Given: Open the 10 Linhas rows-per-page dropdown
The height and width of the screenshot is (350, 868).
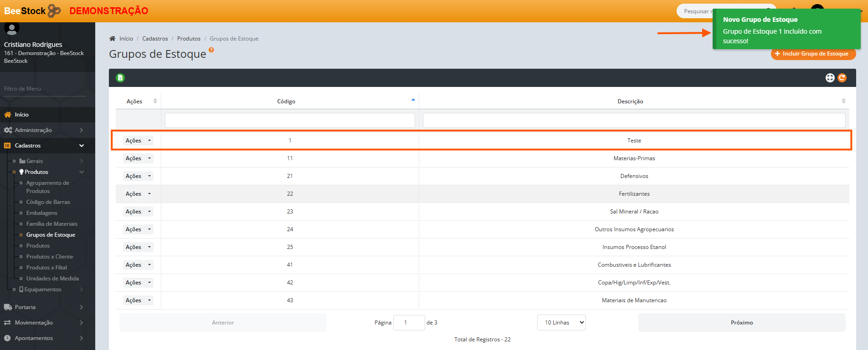Looking at the screenshot, I should [x=561, y=323].
